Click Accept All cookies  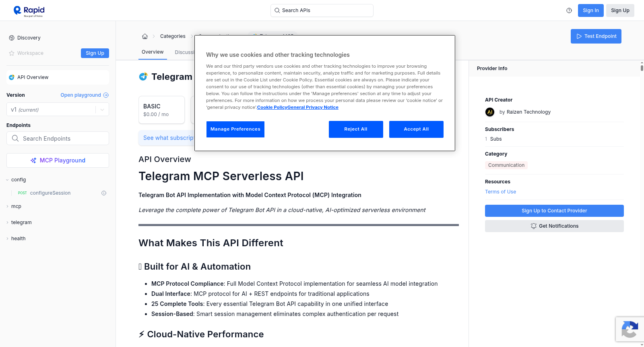[x=416, y=129]
